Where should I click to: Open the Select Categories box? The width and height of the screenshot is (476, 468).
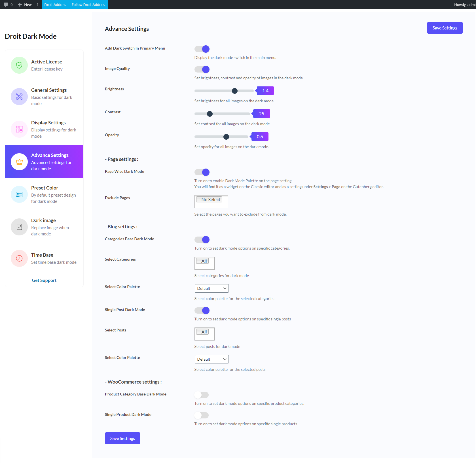[204, 263]
